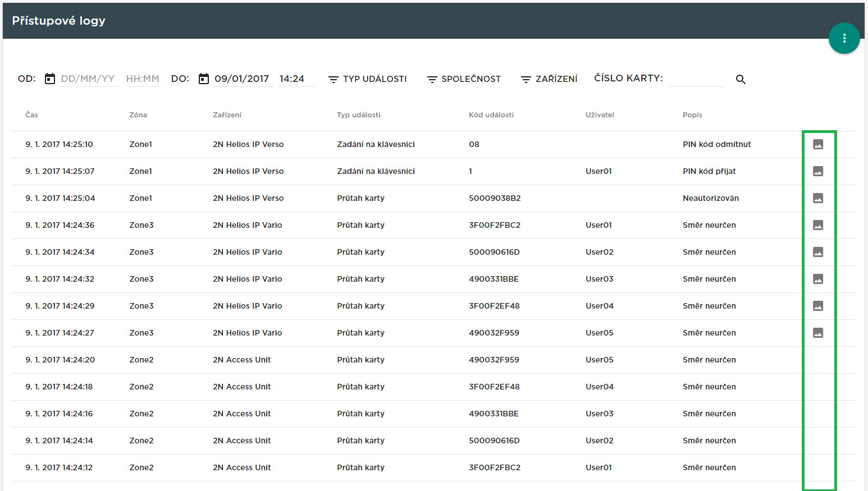View snapshot image for 14:24:29 row
The height and width of the screenshot is (491, 868).
pyautogui.click(x=818, y=306)
